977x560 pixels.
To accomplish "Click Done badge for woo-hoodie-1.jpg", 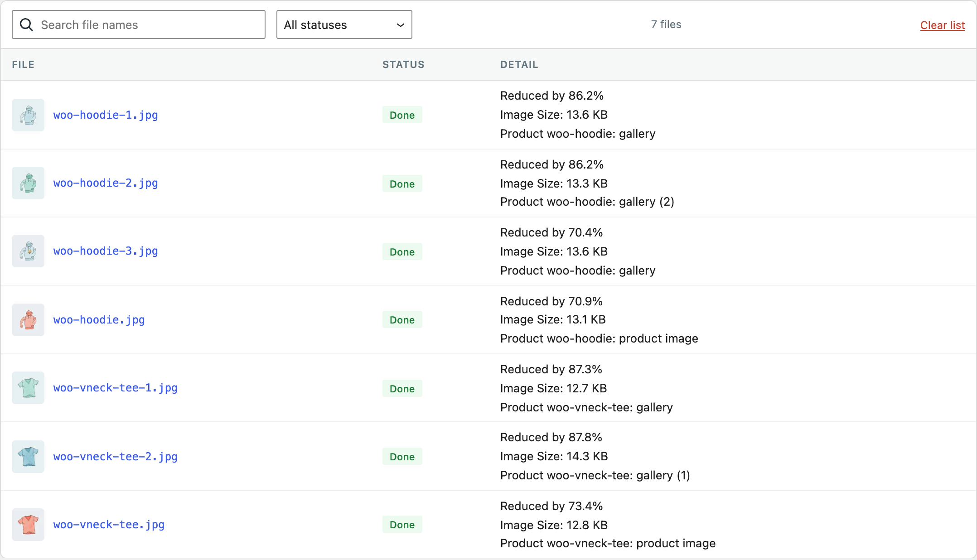I will point(402,115).
